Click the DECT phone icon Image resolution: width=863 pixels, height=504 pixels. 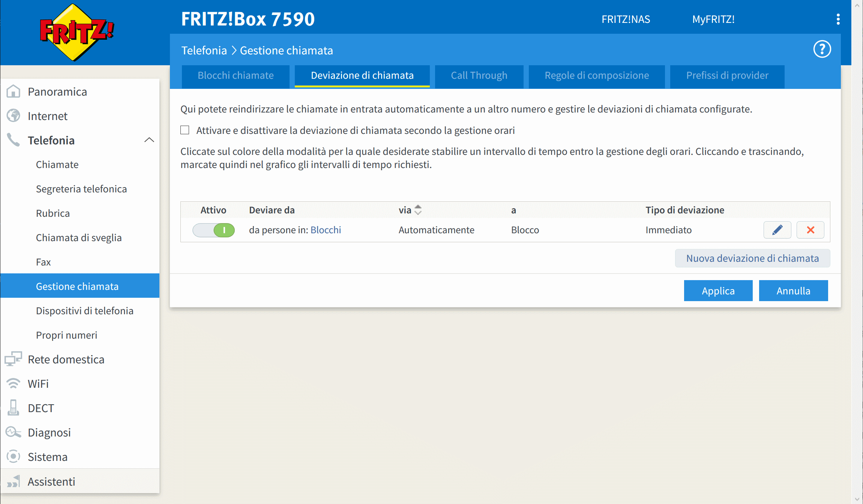[14, 408]
